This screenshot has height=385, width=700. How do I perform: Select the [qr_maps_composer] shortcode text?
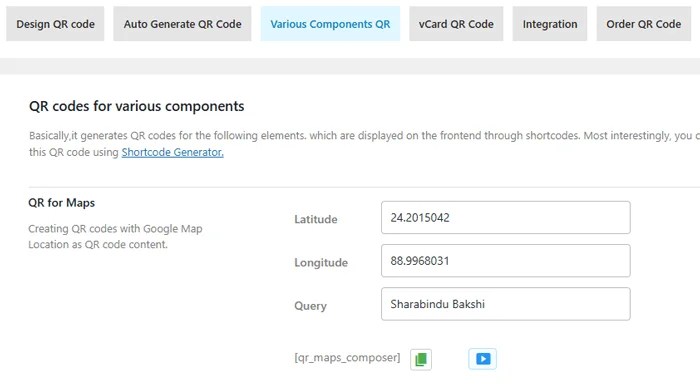point(347,358)
